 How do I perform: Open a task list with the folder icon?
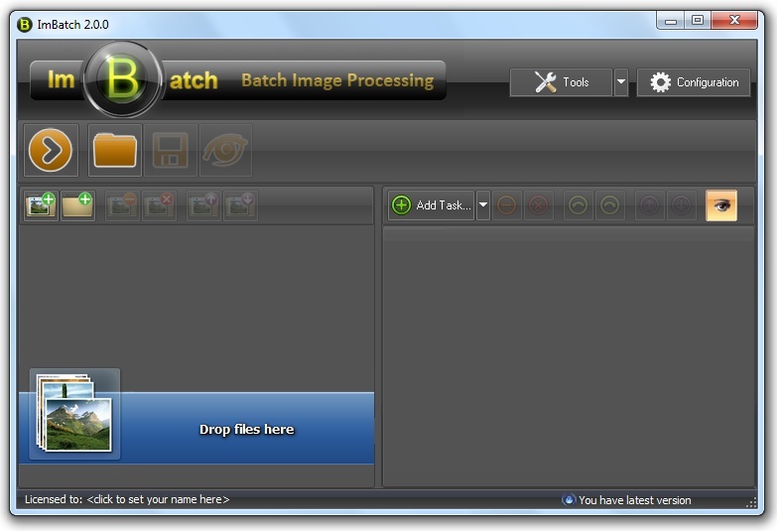(x=115, y=150)
